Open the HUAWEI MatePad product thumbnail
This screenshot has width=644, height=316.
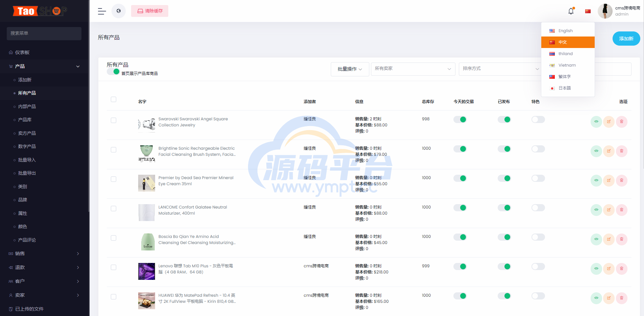coord(147,301)
